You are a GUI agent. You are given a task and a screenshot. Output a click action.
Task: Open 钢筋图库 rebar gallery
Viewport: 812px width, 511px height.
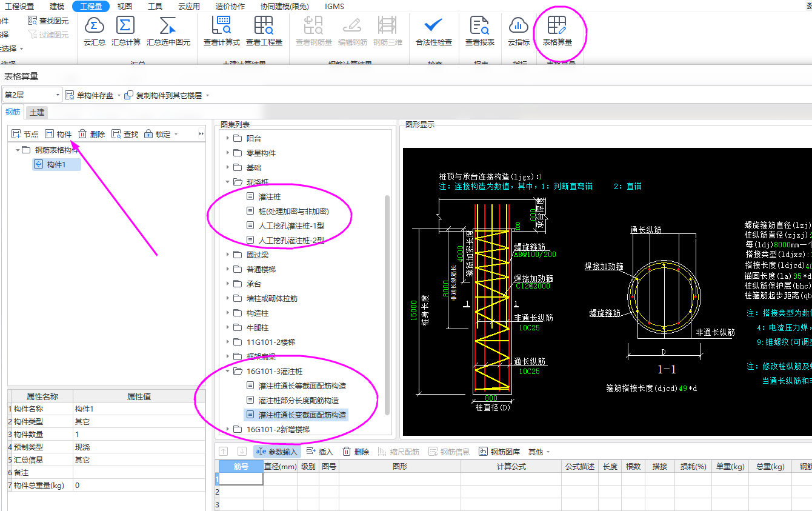coord(500,452)
